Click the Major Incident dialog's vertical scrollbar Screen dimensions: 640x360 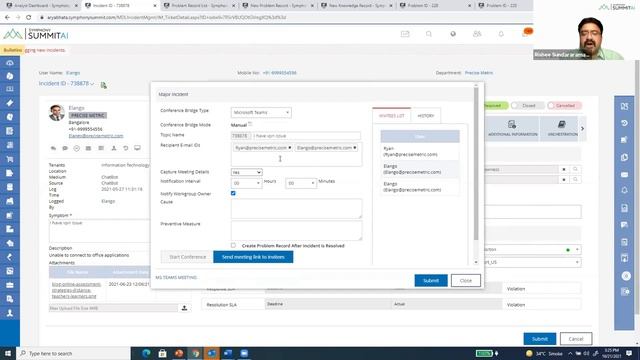tap(476, 163)
